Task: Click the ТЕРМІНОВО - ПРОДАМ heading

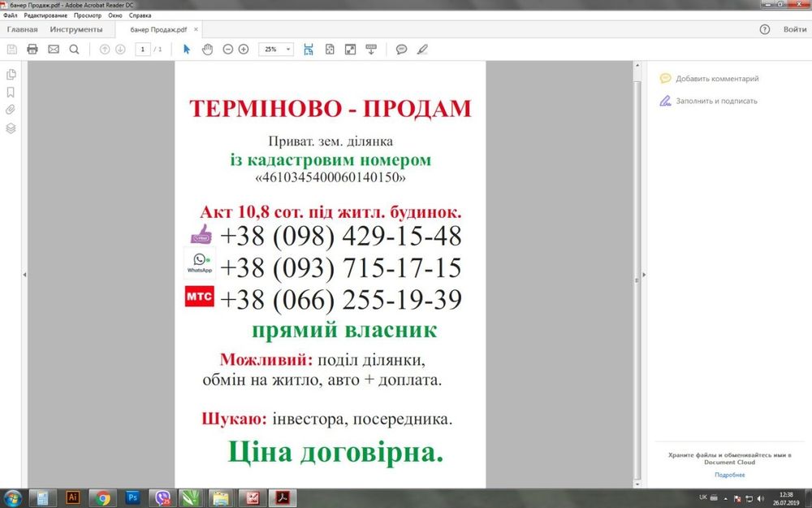Action: (x=330, y=108)
